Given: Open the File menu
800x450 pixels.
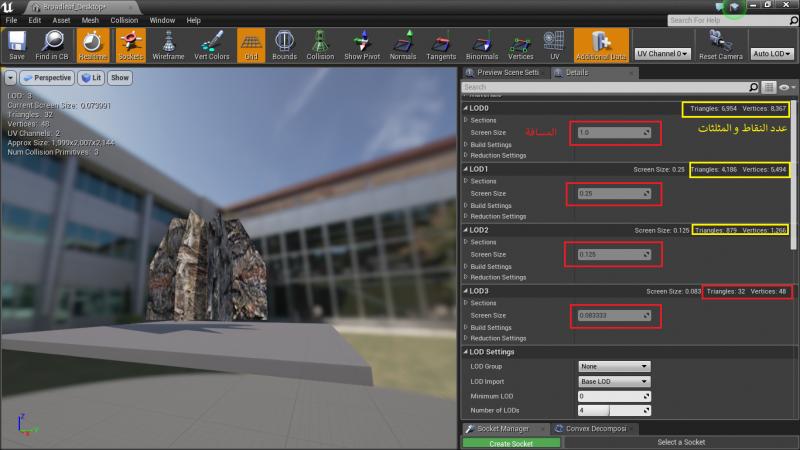Looking at the screenshot, I should pyautogui.click(x=11, y=20).
